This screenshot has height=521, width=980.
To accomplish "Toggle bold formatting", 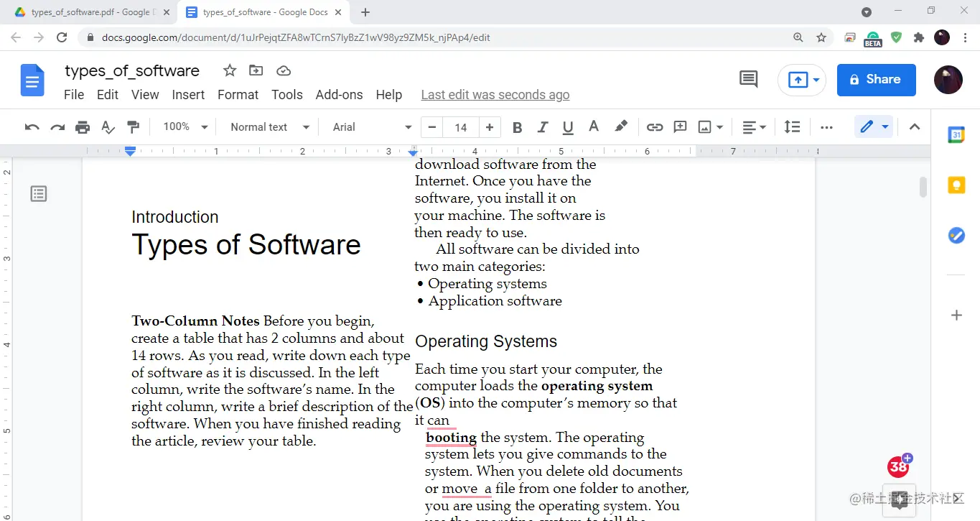I will click(x=517, y=127).
